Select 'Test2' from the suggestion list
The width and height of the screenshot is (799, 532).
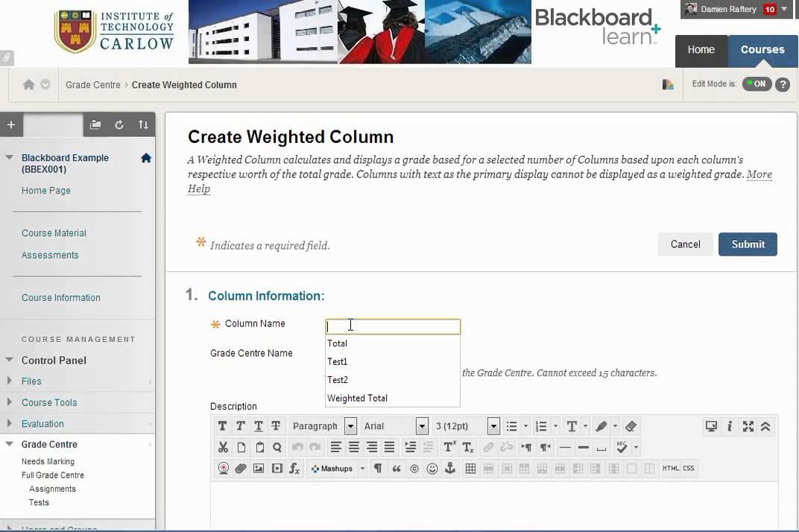[392, 380]
